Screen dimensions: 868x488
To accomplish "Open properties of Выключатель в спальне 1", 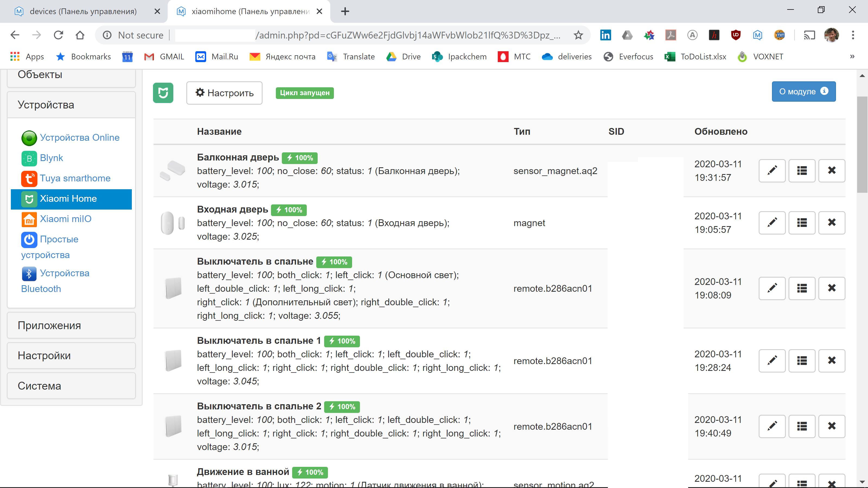I will [802, 361].
